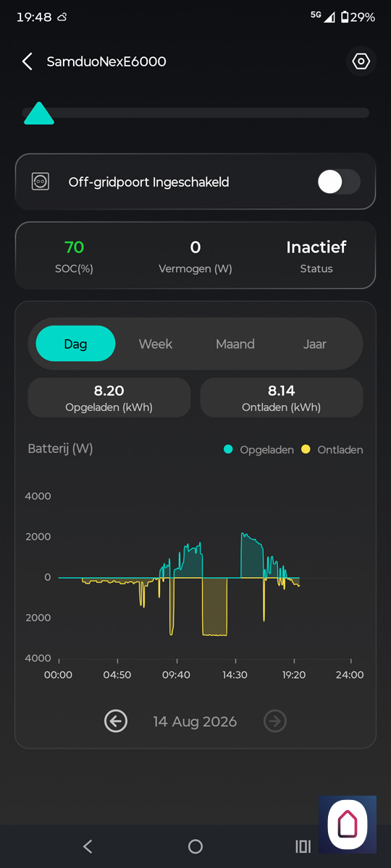The image size is (391, 868).
Task: Tap the Android home circle button
Action: coord(195,846)
